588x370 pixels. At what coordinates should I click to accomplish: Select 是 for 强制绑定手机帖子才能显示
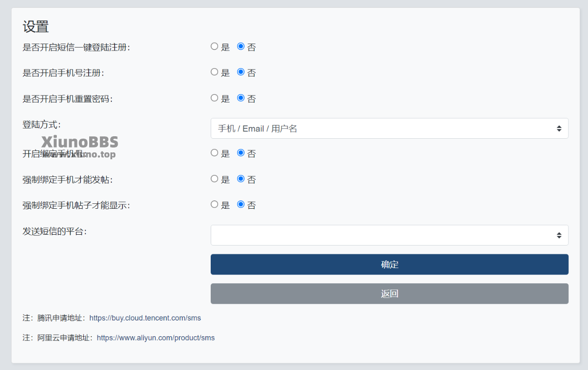pos(214,204)
